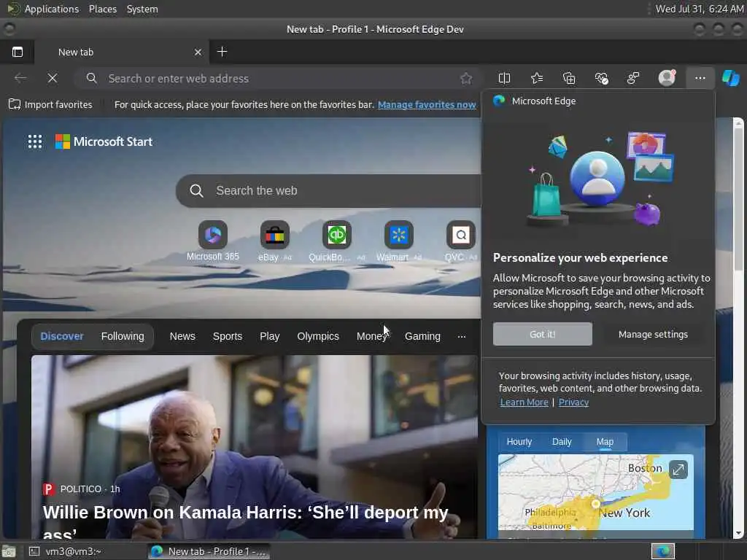Viewport: 747px width, 560px height.
Task: Open the Collections icon
Action: tap(569, 78)
